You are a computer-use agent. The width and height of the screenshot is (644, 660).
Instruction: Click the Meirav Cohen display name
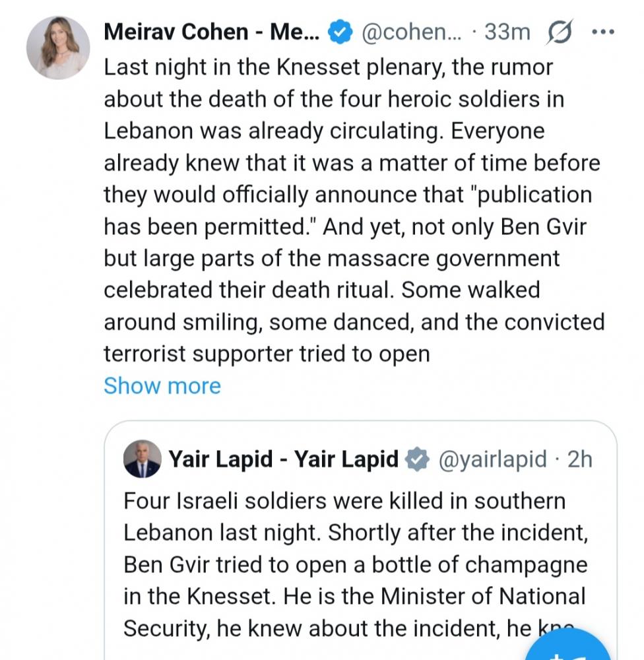point(211,32)
